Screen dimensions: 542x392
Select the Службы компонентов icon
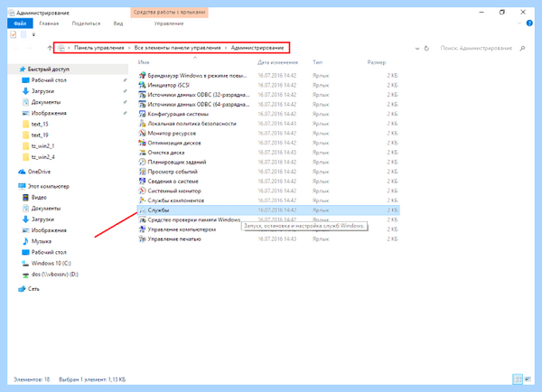142,201
